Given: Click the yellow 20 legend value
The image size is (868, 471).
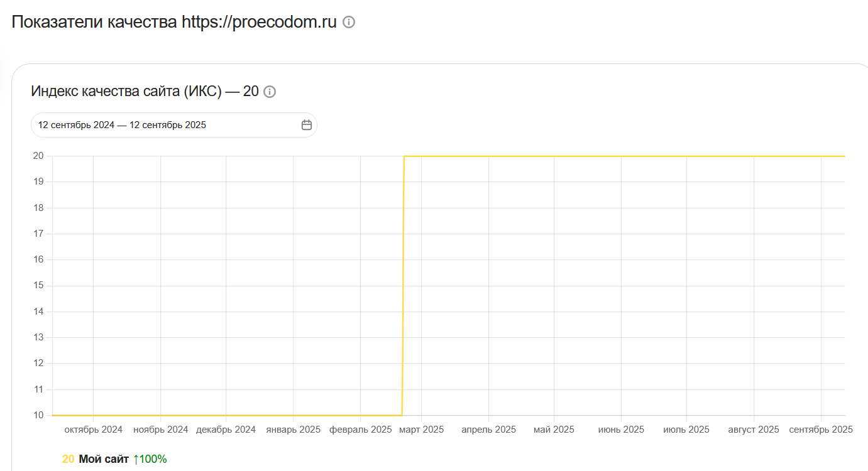Looking at the screenshot, I should click(x=68, y=459).
